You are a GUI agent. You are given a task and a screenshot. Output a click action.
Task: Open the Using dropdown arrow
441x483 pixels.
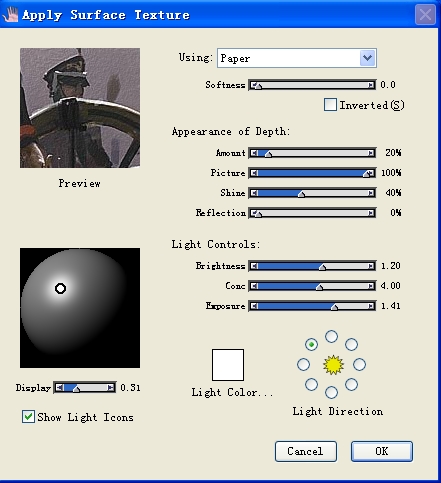pos(368,58)
